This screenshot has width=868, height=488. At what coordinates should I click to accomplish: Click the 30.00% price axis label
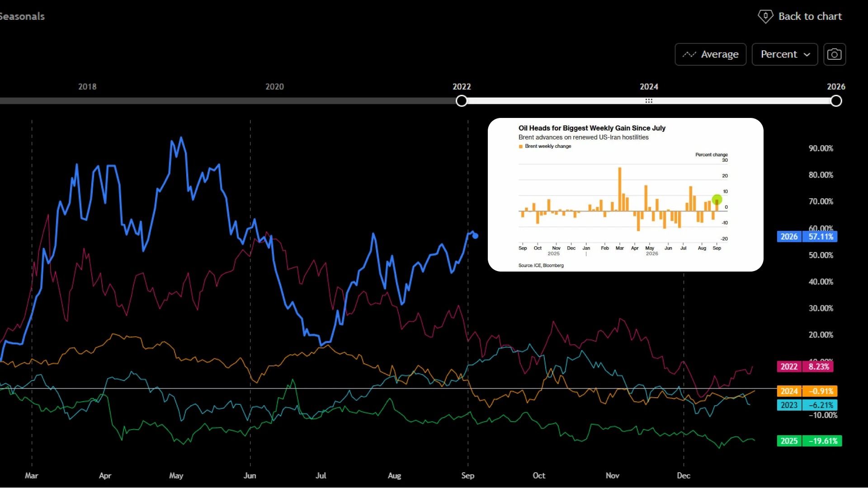821,308
